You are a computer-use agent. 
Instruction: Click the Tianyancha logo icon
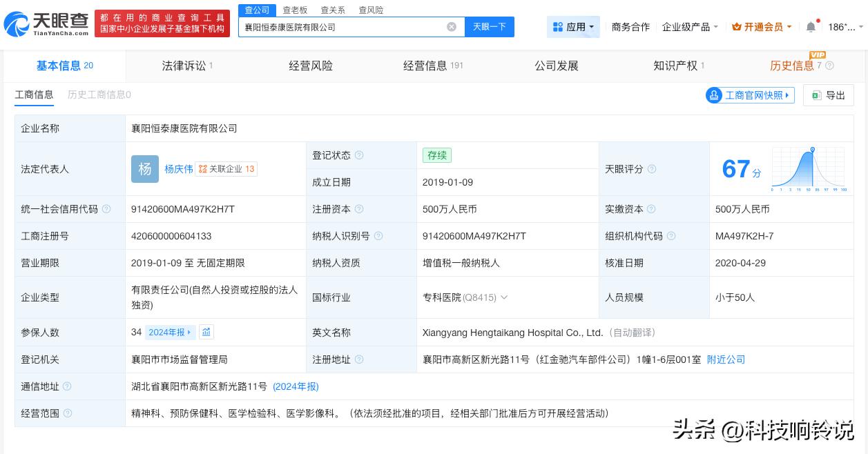17,22
